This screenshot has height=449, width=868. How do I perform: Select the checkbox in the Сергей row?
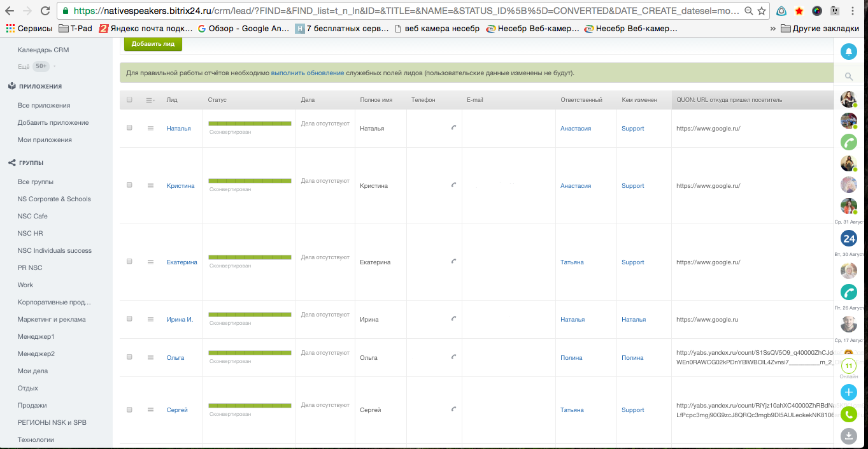(130, 410)
